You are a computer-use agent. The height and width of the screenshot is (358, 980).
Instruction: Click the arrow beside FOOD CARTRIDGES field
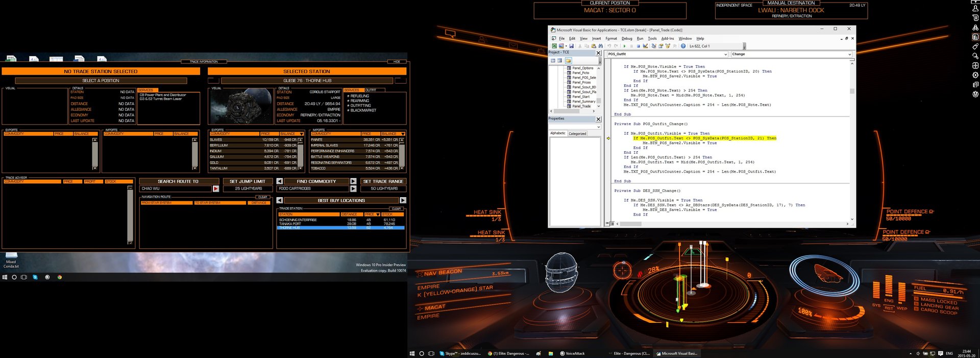(x=353, y=189)
